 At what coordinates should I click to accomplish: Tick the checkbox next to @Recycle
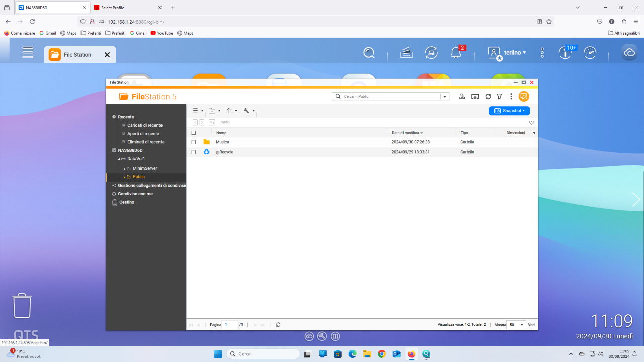(x=194, y=152)
